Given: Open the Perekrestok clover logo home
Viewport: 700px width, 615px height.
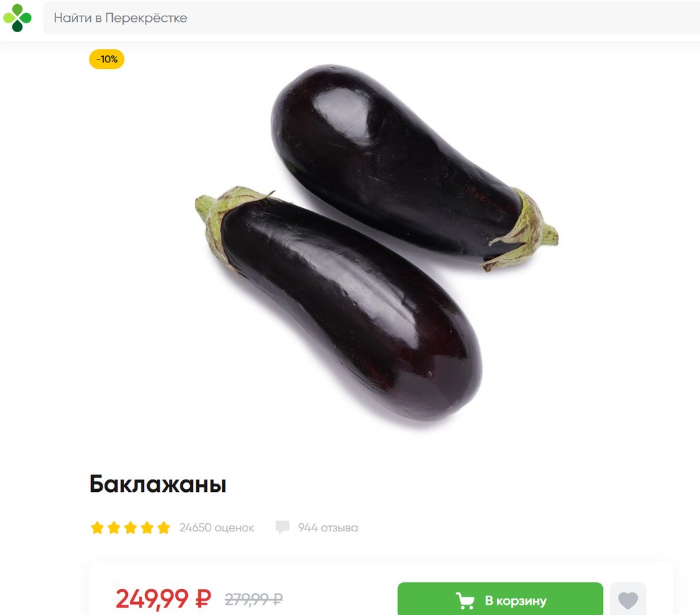Looking at the screenshot, I should click(x=17, y=18).
